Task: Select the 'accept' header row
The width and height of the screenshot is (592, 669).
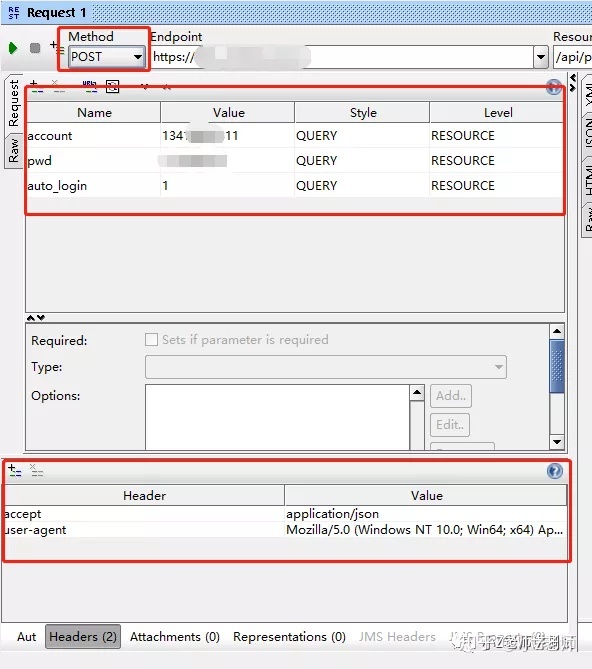Action: [x=285, y=514]
